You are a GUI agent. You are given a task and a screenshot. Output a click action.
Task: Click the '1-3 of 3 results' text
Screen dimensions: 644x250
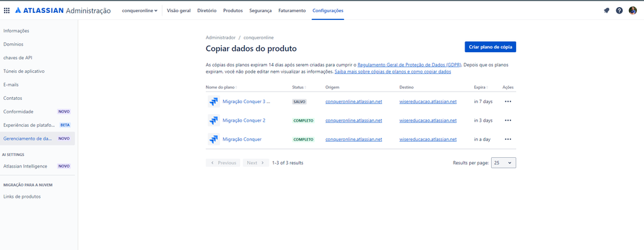click(288, 163)
